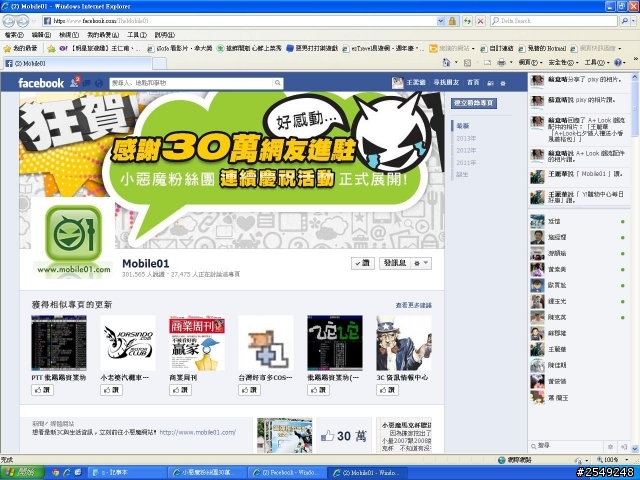Hide the chat sidebar icon
The width and height of the screenshot is (640, 480).
tap(624, 447)
